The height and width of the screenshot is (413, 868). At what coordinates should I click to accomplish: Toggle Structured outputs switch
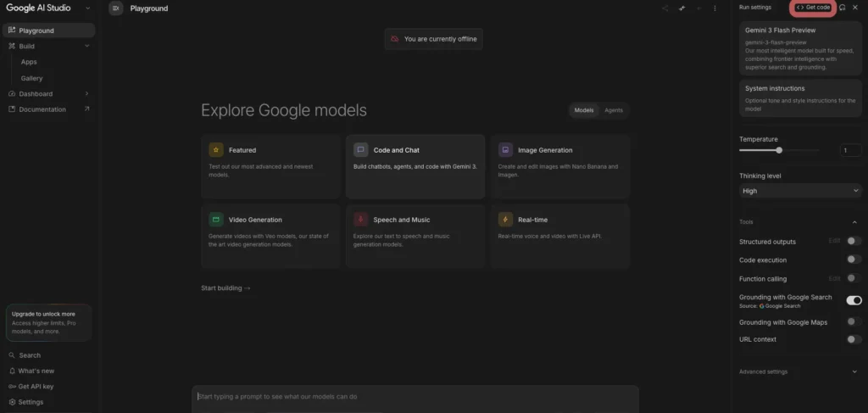(x=854, y=241)
